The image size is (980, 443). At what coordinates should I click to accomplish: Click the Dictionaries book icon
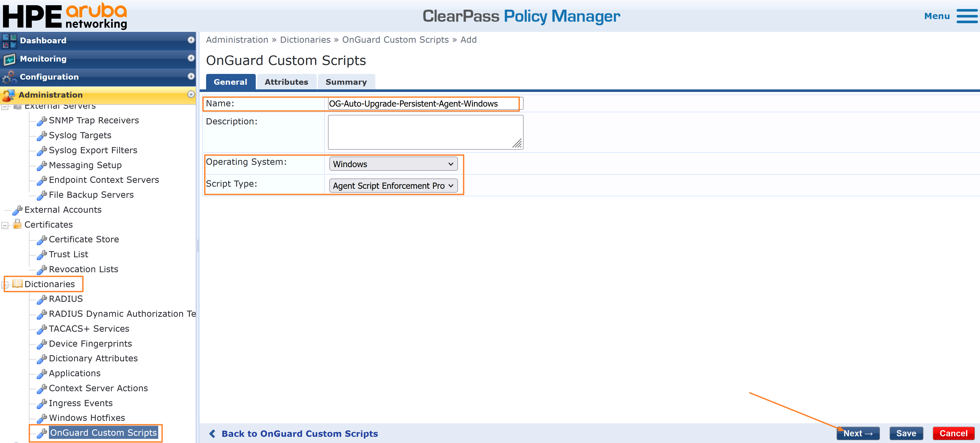click(x=17, y=283)
